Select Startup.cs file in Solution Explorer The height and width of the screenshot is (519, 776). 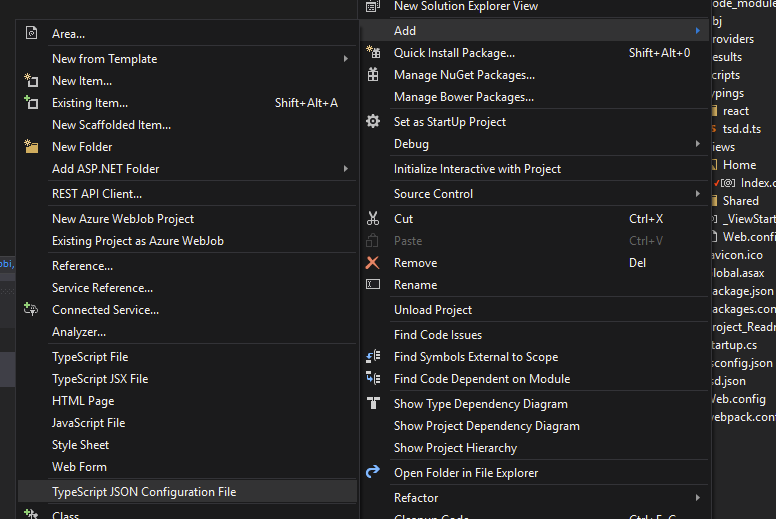pos(734,345)
